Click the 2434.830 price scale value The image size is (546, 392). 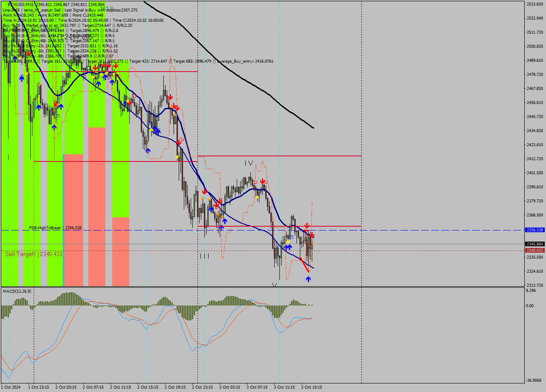(534, 131)
